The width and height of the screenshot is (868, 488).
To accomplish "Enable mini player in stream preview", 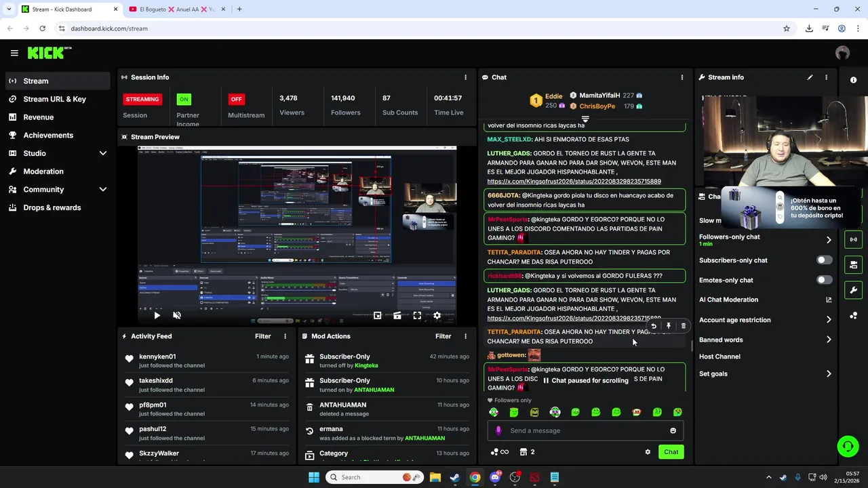I will [x=378, y=315].
